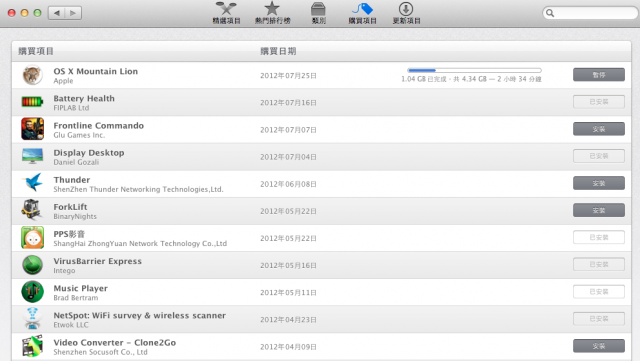The width and height of the screenshot is (640, 361).
Task: Click developer name Intego
Action: [64, 271]
